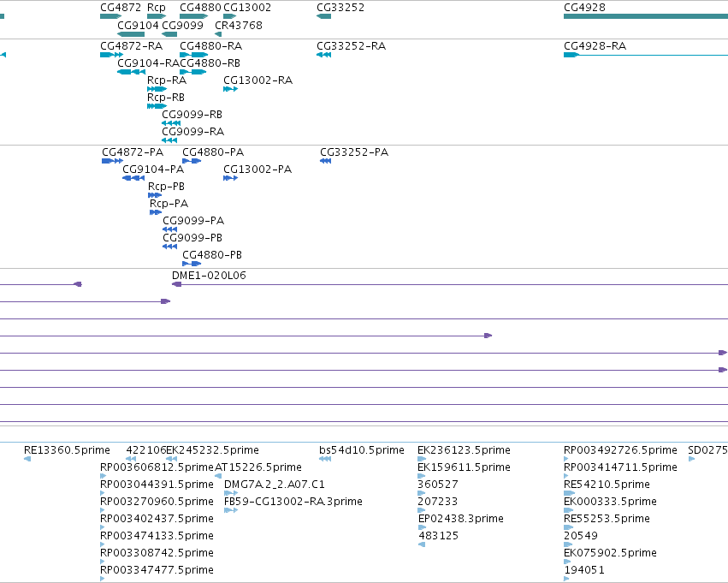Image resolution: width=728 pixels, height=583 pixels.
Task: Select the CG33252 gene arrow glyph
Action: click(x=323, y=16)
